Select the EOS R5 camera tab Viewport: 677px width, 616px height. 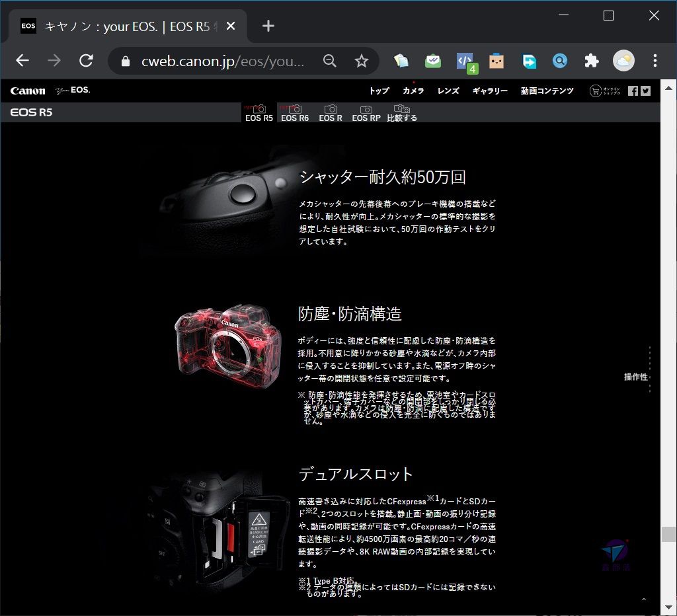click(259, 112)
